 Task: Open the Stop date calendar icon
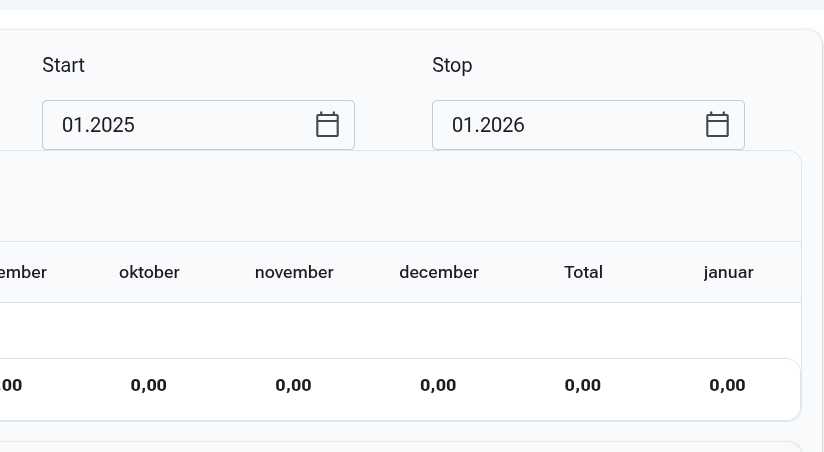tap(717, 125)
